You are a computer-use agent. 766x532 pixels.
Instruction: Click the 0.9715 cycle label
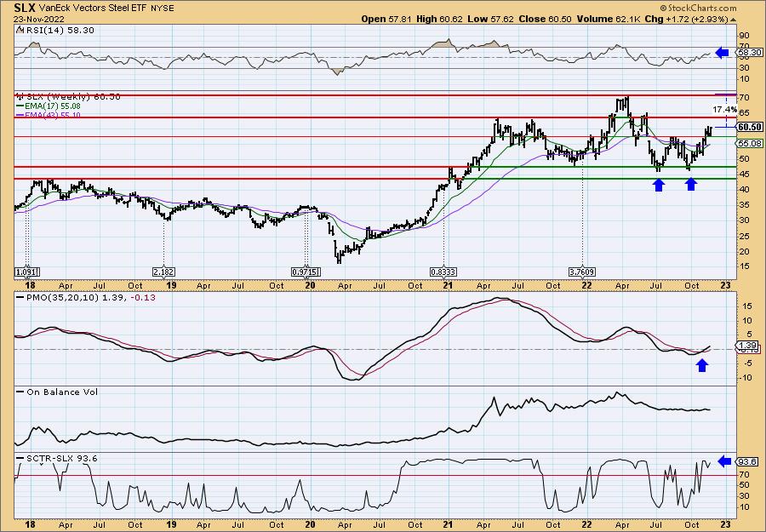point(305,272)
